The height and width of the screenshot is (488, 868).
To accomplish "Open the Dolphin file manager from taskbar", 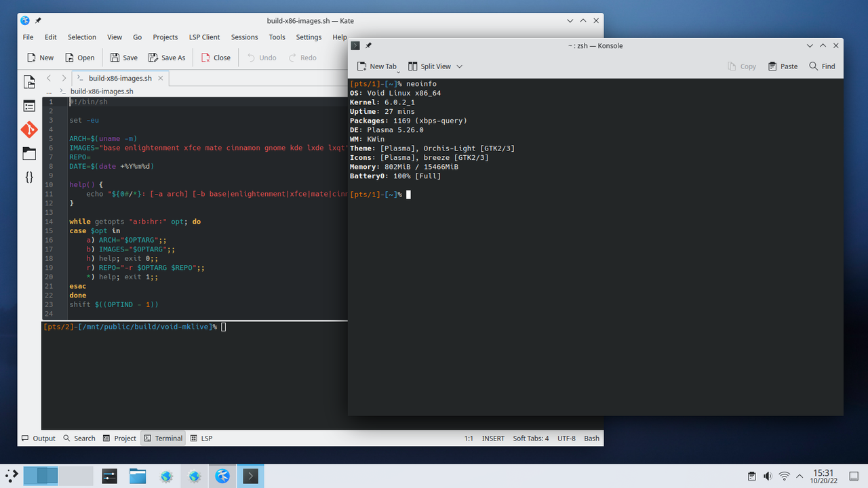I will pyautogui.click(x=138, y=476).
